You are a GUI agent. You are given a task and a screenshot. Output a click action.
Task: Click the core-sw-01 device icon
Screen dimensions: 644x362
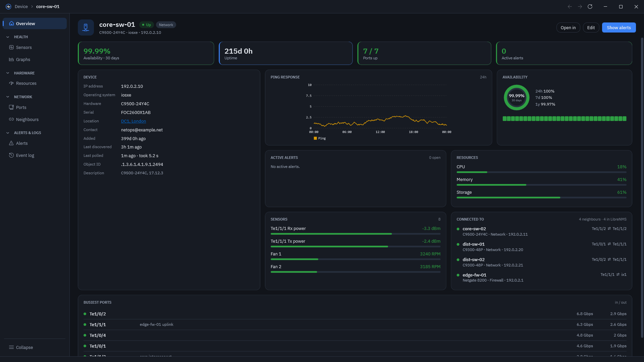(x=86, y=27)
